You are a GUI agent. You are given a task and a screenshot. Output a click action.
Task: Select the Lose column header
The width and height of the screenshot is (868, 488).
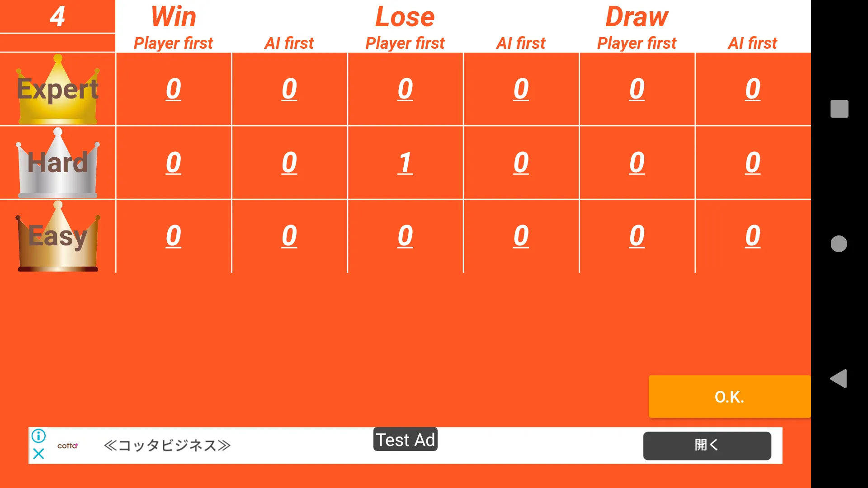point(404,16)
